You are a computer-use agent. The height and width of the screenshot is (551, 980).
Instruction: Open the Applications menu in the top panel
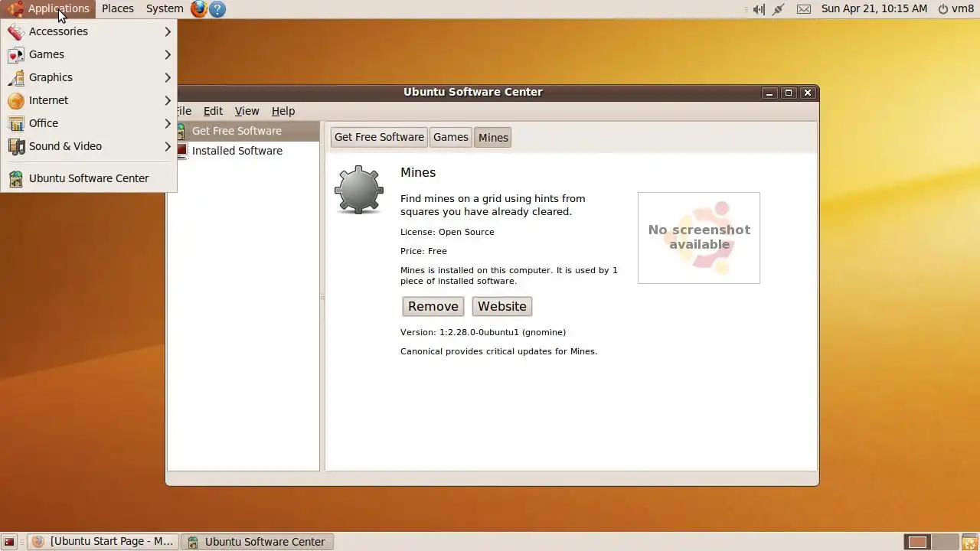(x=49, y=9)
